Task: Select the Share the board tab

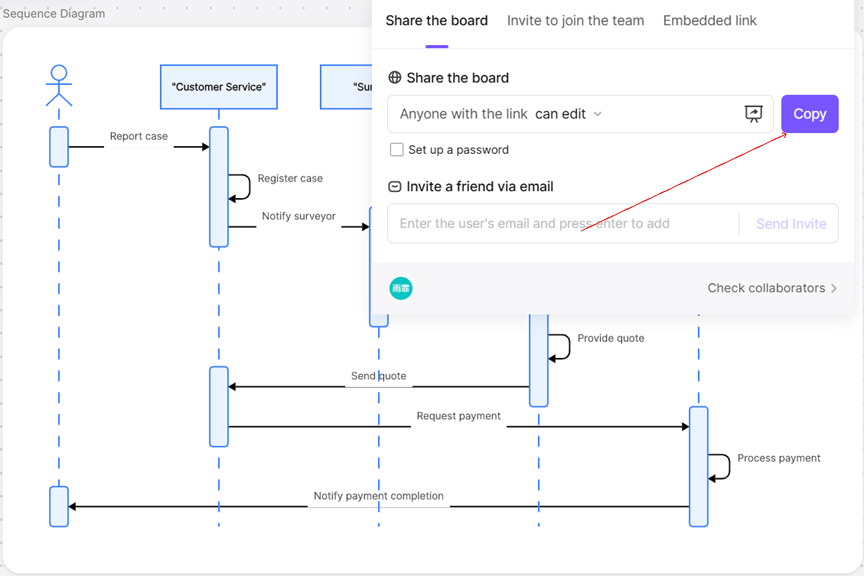Action: (436, 21)
